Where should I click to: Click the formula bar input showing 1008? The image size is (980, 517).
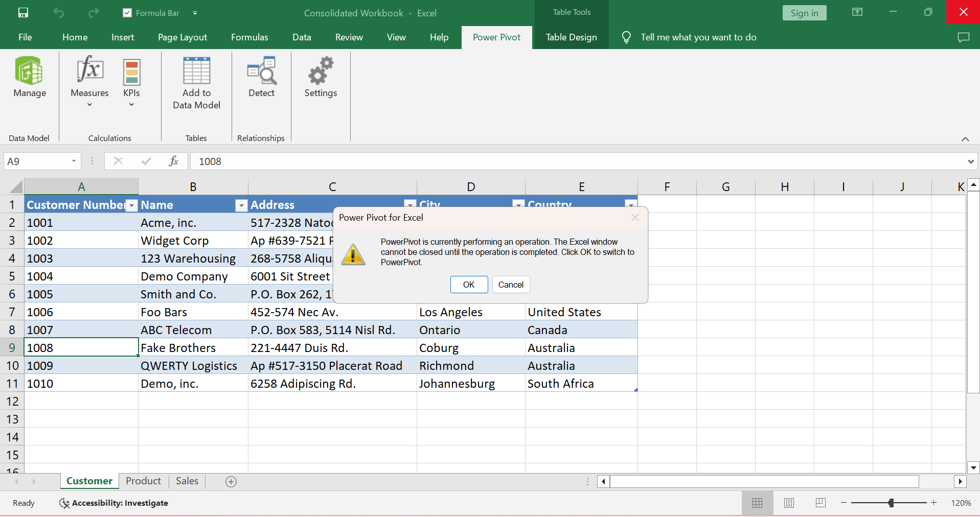click(578, 161)
